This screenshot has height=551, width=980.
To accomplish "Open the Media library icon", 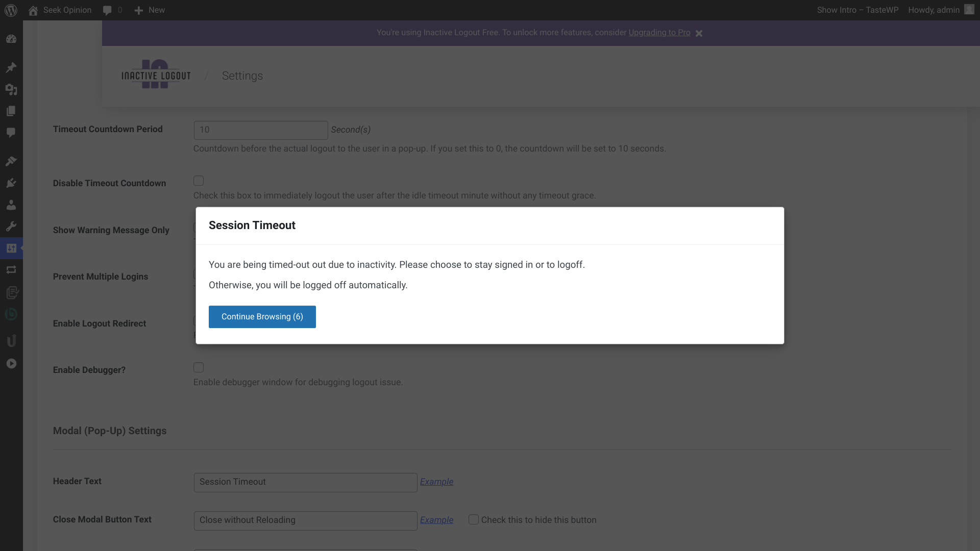I will coord(11,90).
